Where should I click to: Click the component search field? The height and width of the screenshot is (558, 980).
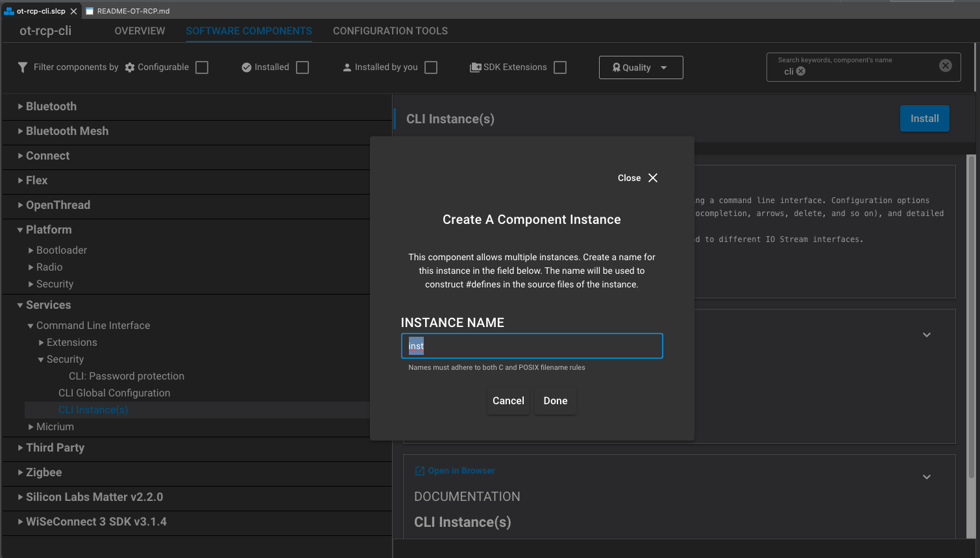tap(863, 67)
